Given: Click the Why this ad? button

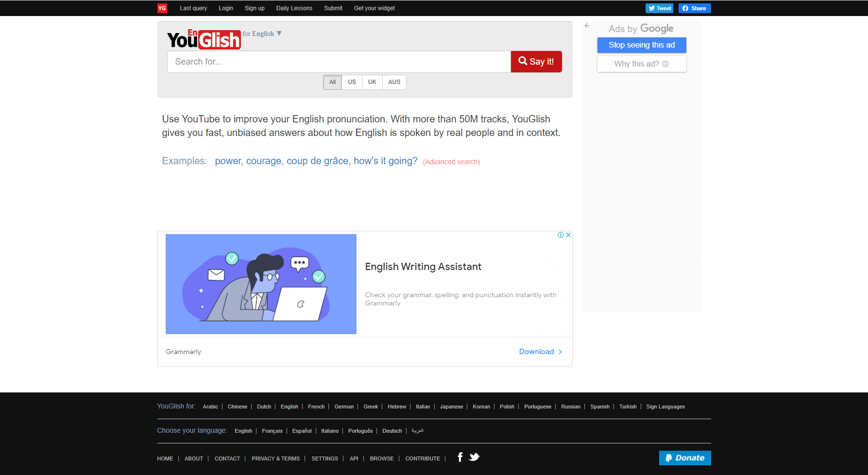Looking at the screenshot, I should [642, 64].
